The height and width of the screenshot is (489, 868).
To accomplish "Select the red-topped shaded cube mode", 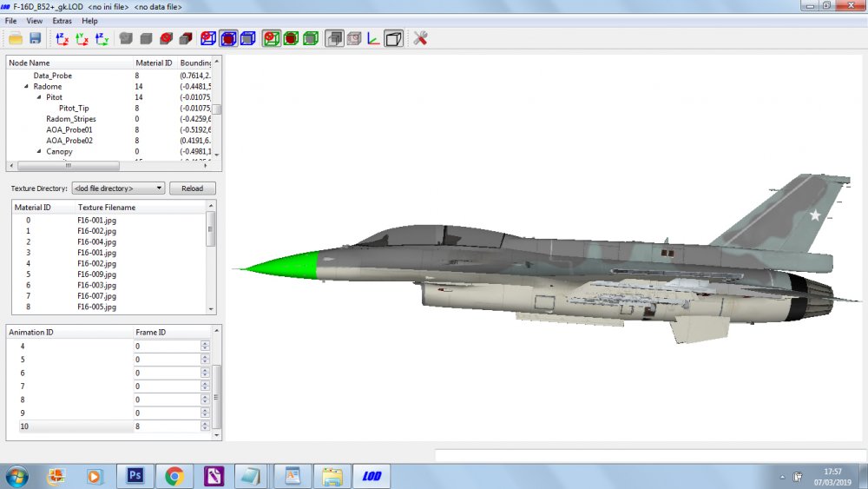I will pyautogui.click(x=166, y=38).
